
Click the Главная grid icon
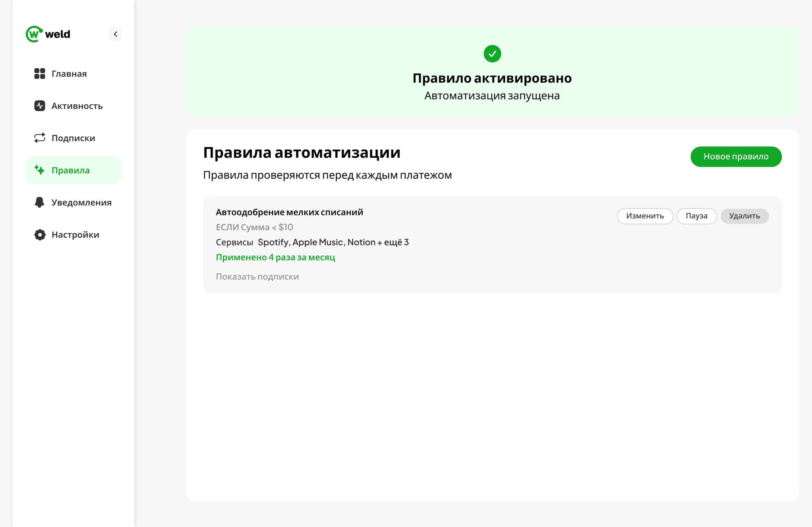[40, 73]
